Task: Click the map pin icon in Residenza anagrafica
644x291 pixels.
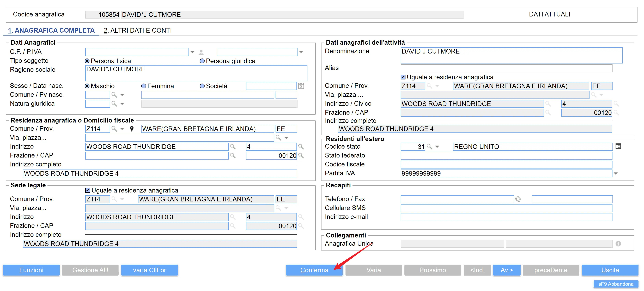Action: [x=132, y=129]
